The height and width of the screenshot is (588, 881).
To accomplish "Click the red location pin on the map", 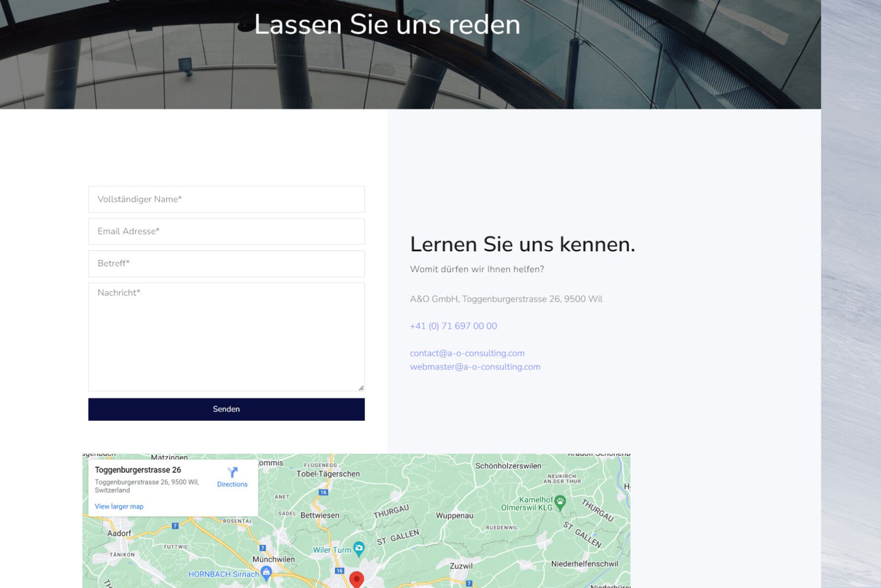I will coord(357,579).
